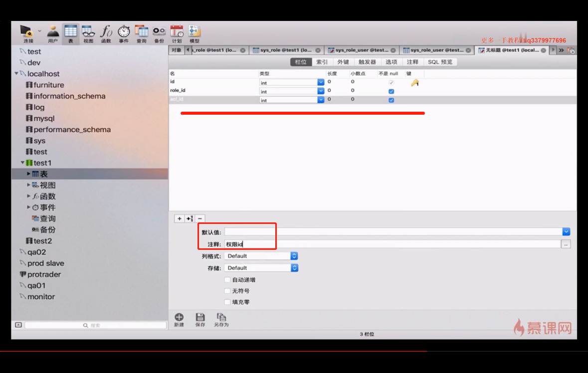This screenshot has width=588, height=373.
Task: Select the 函数 (function) toolbar icon
Action: pyautogui.click(x=106, y=34)
